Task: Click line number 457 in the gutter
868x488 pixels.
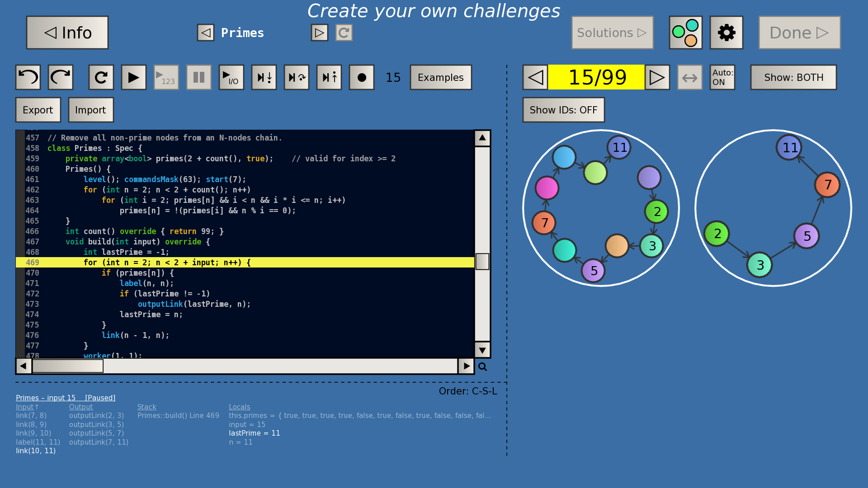Action: (33, 138)
